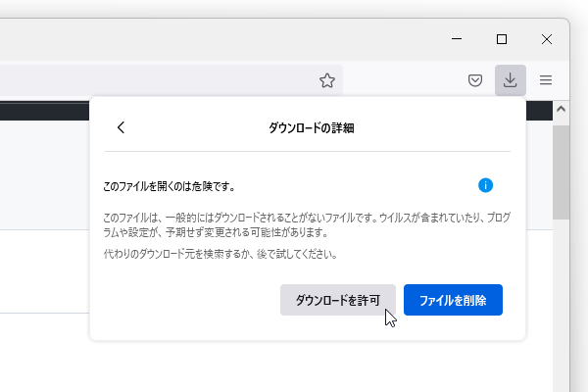588x392 pixels.
Task: Open the Firefox hamburger application menu
Action: click(546, 80)
